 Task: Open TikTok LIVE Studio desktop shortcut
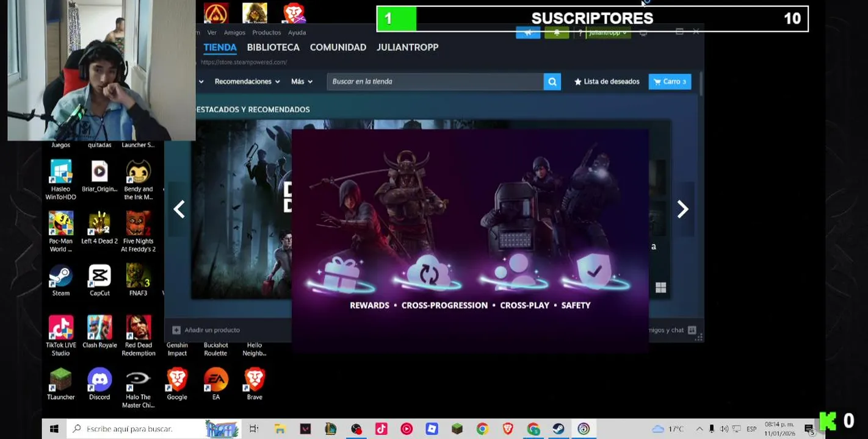[x=60, y=335]
